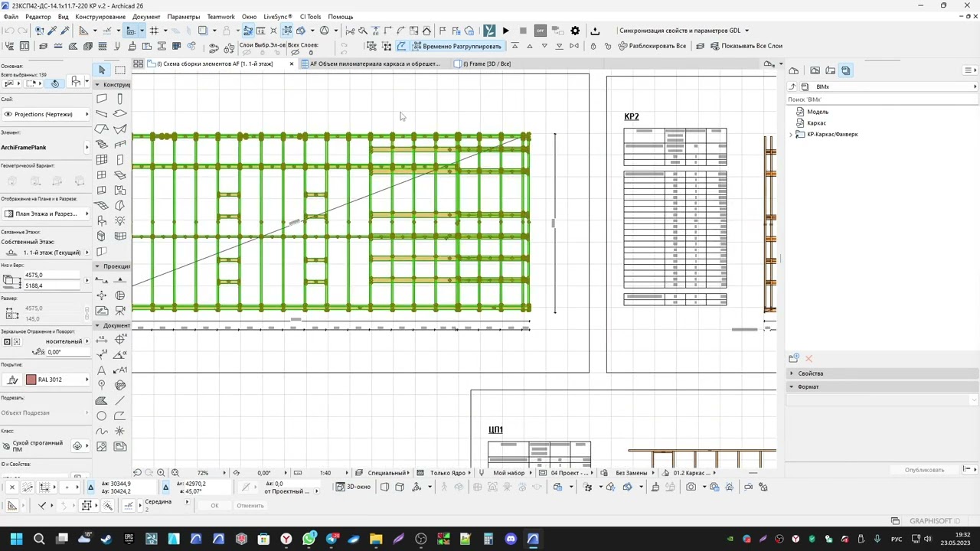980x551 pixels.
Task: Open План Этажа и Разрез display dropdown
Action: pos(46,214)
